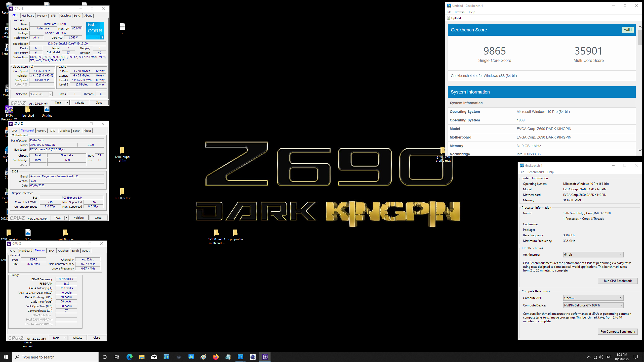Open Graphics tab in Memory CPU-Z window

coord(63,251)
